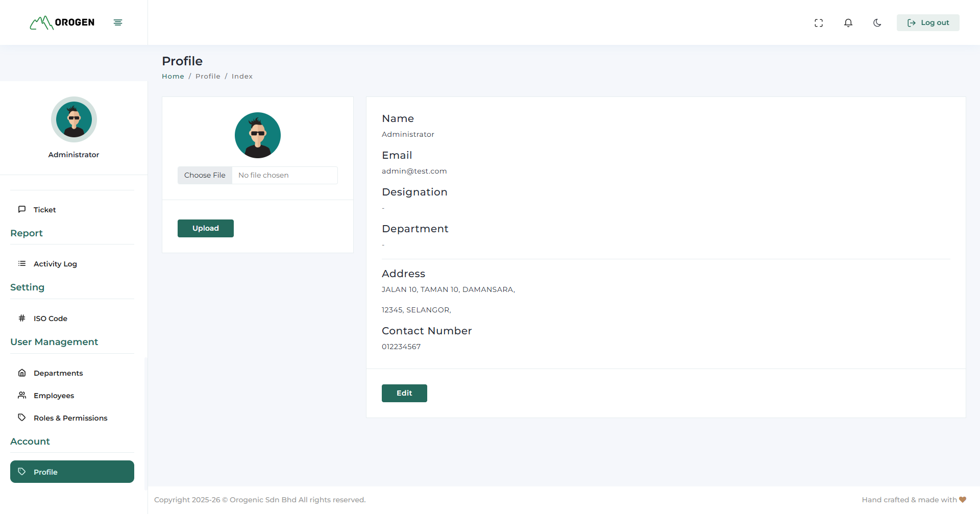Enter fullscreen mode using the top bar icon

point(819,23)
